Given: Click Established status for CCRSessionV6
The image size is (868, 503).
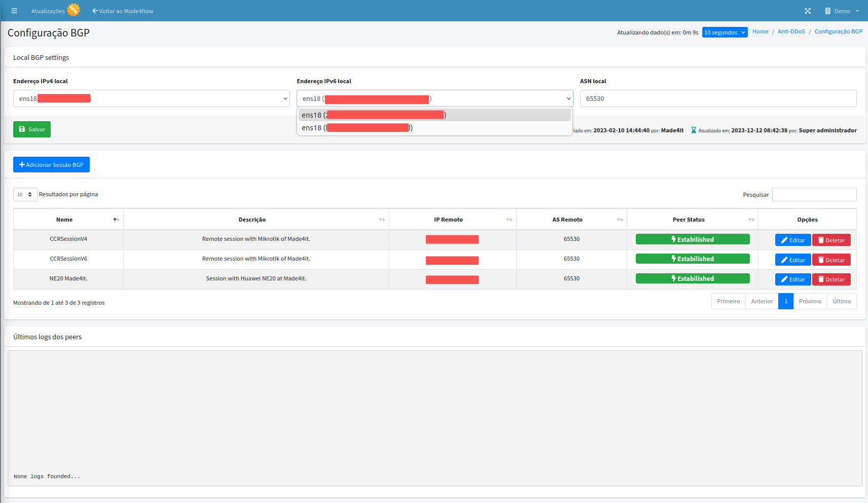Looking at the screenshot, I should click(x=693, y=259).
